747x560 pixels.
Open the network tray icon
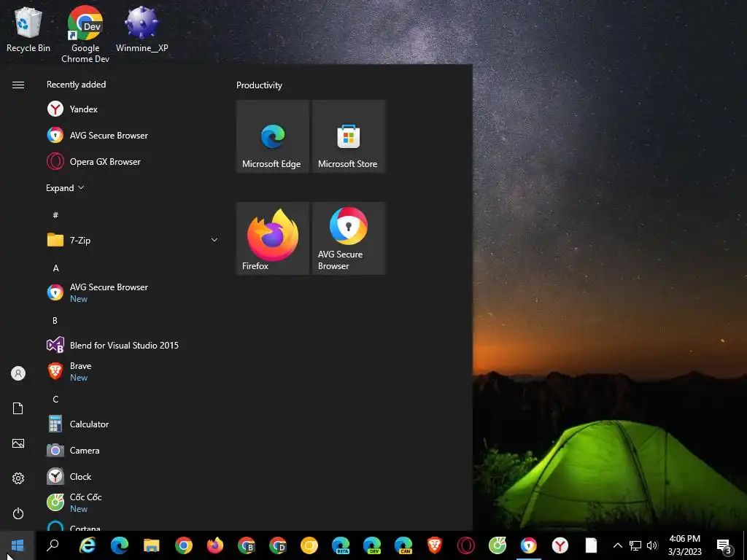tap(635, 545)
